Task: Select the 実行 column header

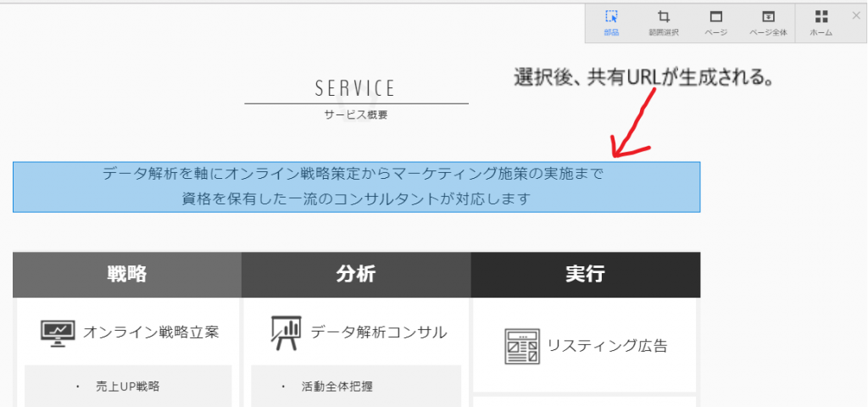Action: 585,275
